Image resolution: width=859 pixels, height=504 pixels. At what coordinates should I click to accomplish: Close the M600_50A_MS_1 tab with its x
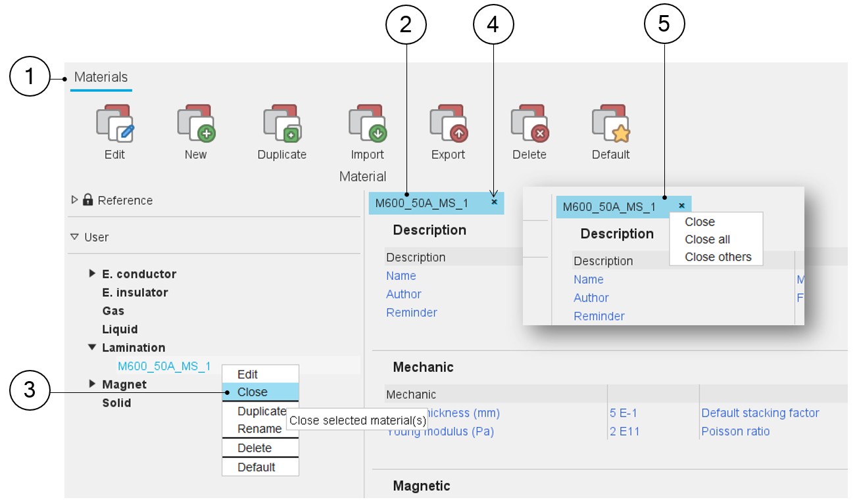pos(494,202)
